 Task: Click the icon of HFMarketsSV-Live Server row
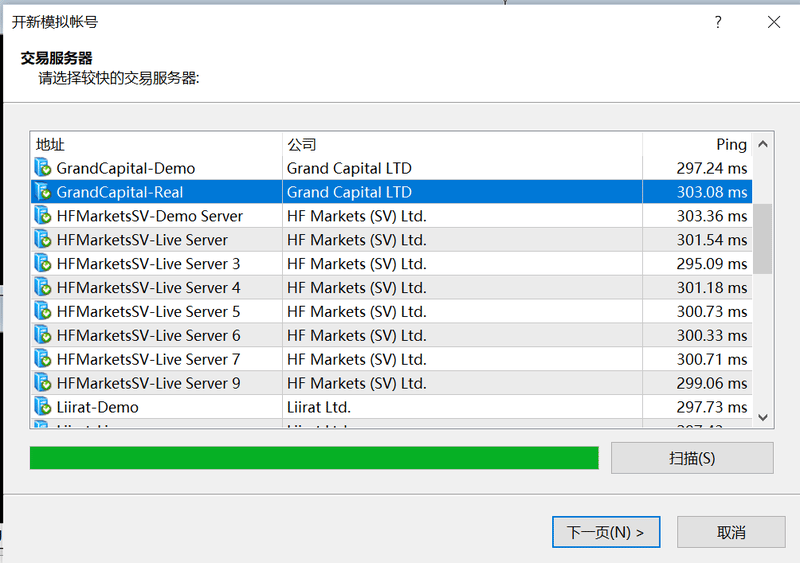(x=43, y=239)
